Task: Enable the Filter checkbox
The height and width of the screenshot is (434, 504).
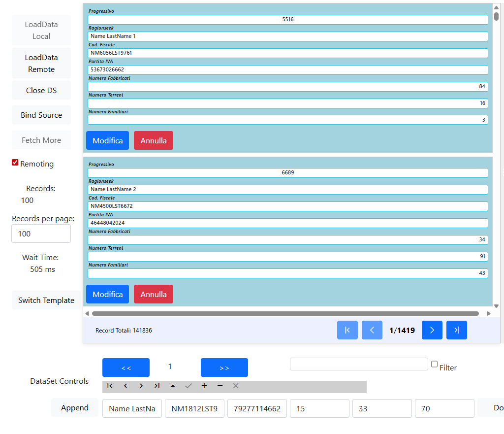Action: (434, 364)
